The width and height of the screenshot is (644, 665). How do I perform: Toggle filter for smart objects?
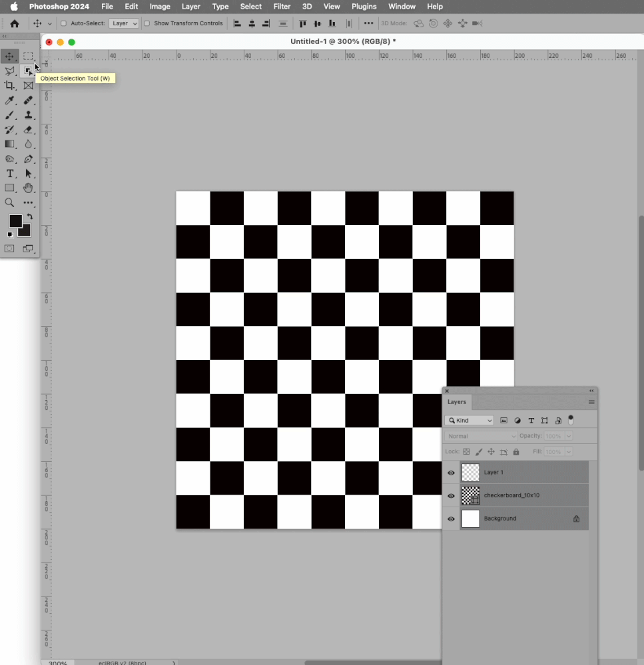(558, 421)
